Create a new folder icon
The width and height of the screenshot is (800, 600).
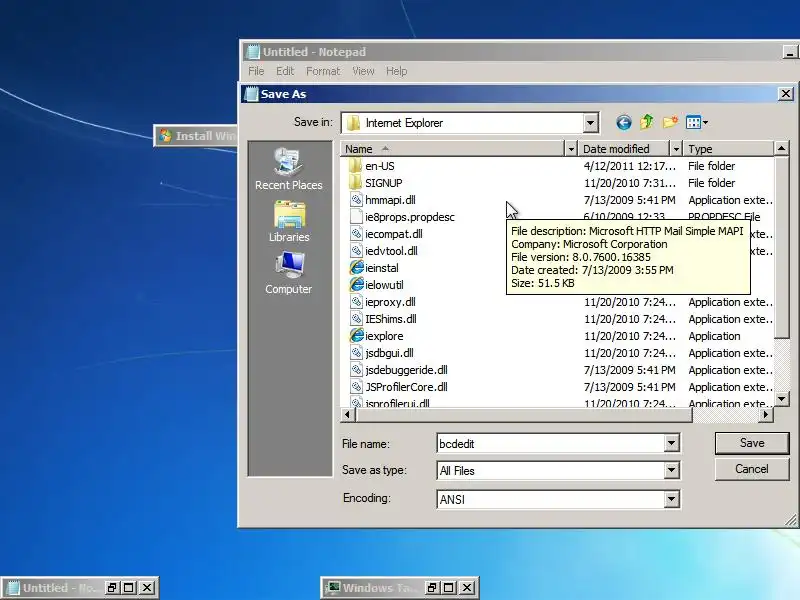pos(670,122)
